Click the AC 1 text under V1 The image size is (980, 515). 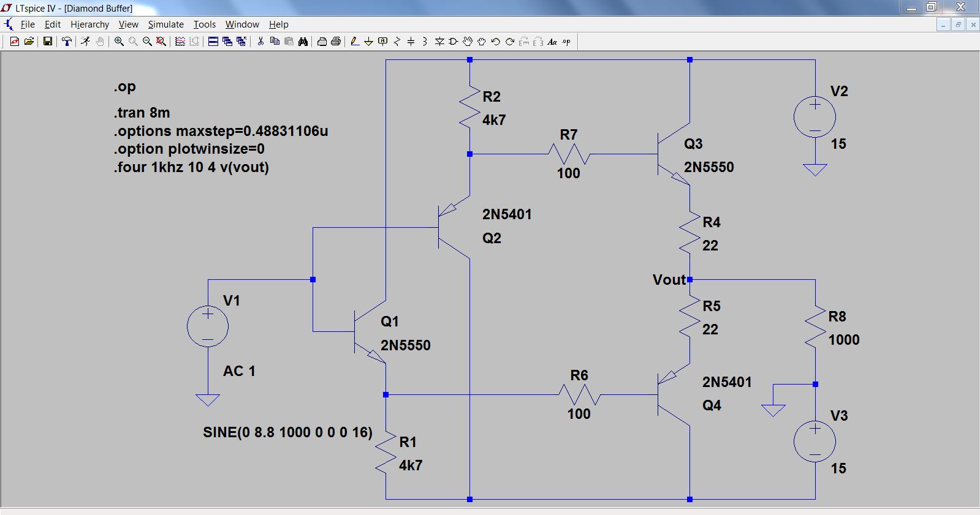pos(239,371)
